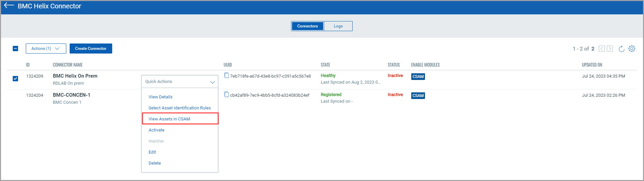Click CSAM badge in BMC-CONCEN-1 row
644x181 pixels.
(418, 96)
